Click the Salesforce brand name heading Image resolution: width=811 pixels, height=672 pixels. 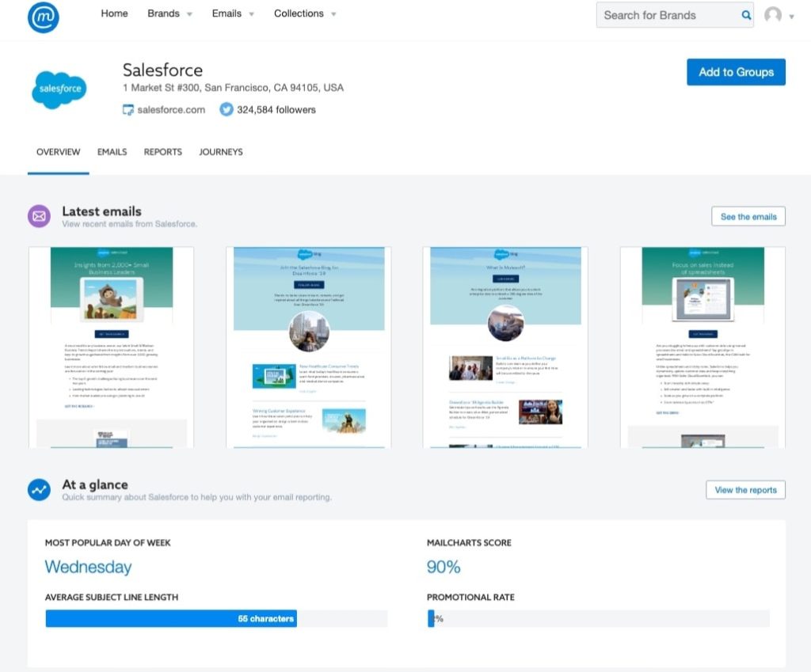coord(162,70)
